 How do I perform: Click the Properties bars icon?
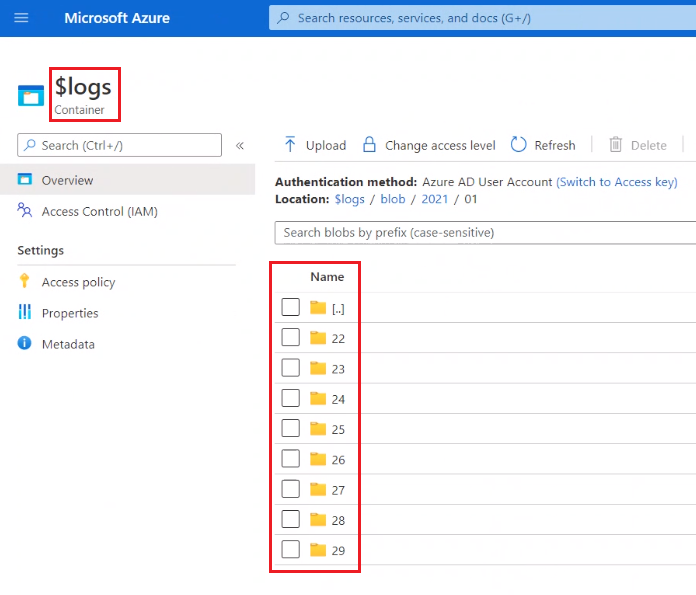pos(24,312)
